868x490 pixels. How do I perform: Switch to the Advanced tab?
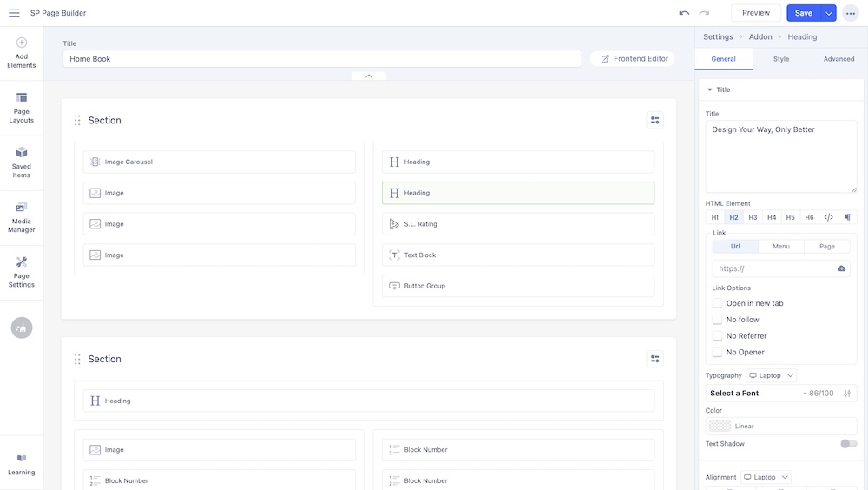point(838,59)
